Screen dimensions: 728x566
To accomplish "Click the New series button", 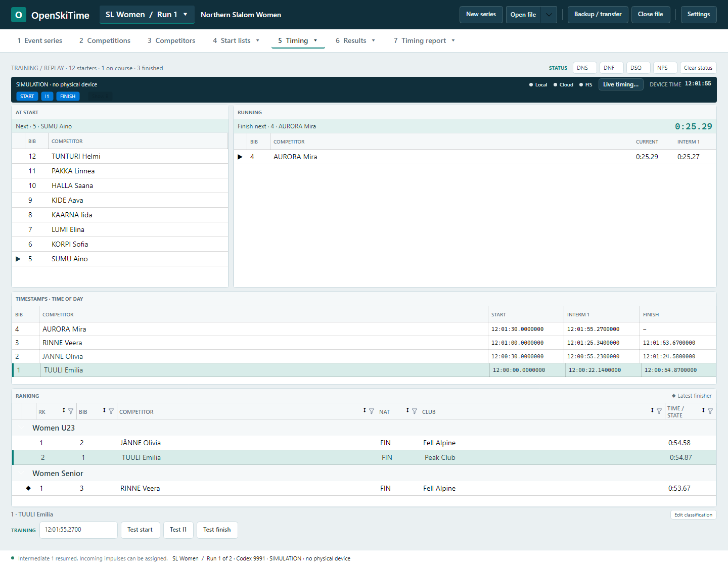I will pyautogui.click(x=481, y=15).
